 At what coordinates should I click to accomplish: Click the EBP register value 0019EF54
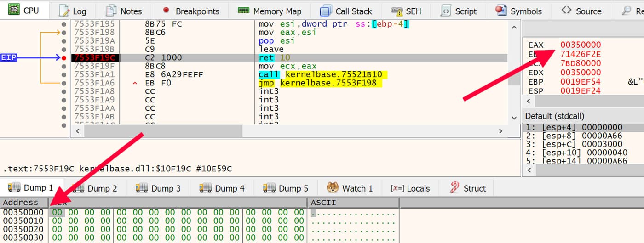[581, 82]
